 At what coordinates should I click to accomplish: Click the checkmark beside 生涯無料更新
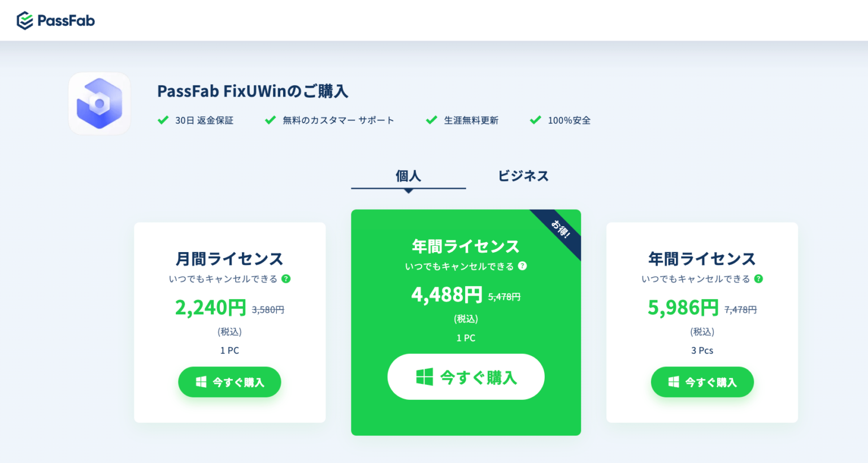pyautogui.click(x=431, y=120)
